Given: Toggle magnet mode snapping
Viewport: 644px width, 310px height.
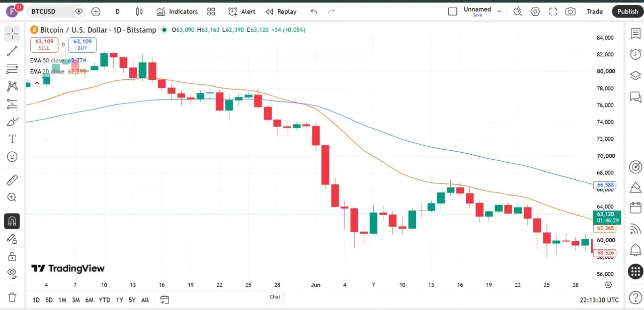Looking at the screenshot, I should 13,221.
